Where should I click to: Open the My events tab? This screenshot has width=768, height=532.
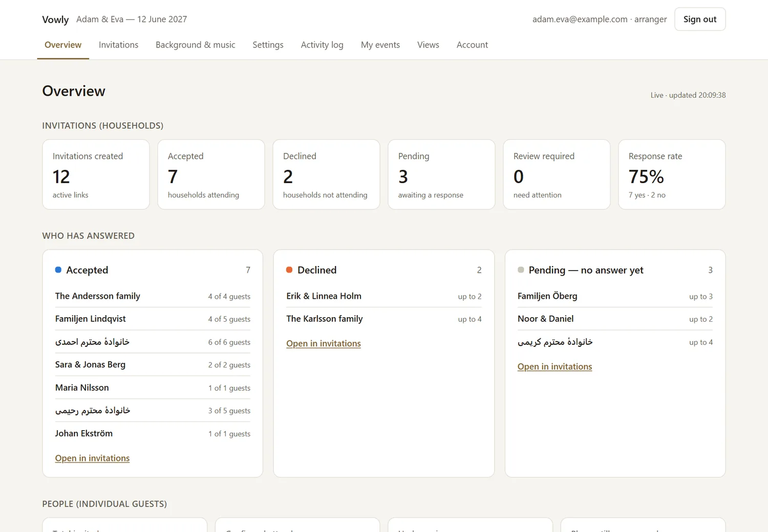pos(380,45)
